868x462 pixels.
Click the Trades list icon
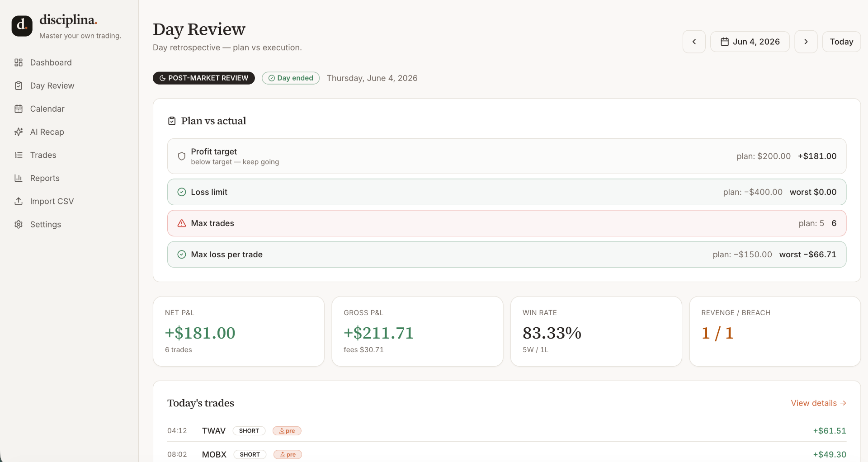coord(19,155)
